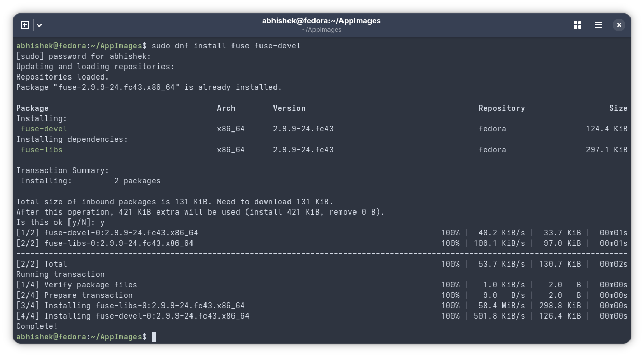Image resolution: width=644 pixels, height=357 pixels.
Task: Open a new terminal tab
Action: (24, 24)
